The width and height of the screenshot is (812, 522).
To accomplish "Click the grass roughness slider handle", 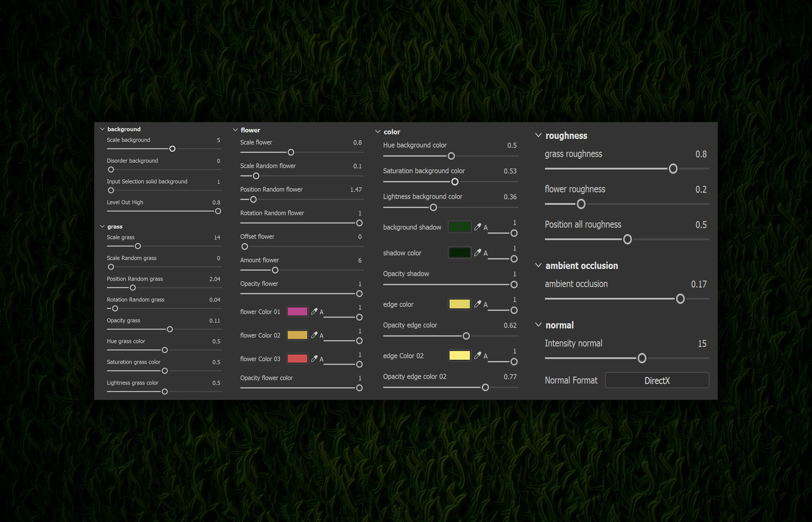I will coord(673,168).
